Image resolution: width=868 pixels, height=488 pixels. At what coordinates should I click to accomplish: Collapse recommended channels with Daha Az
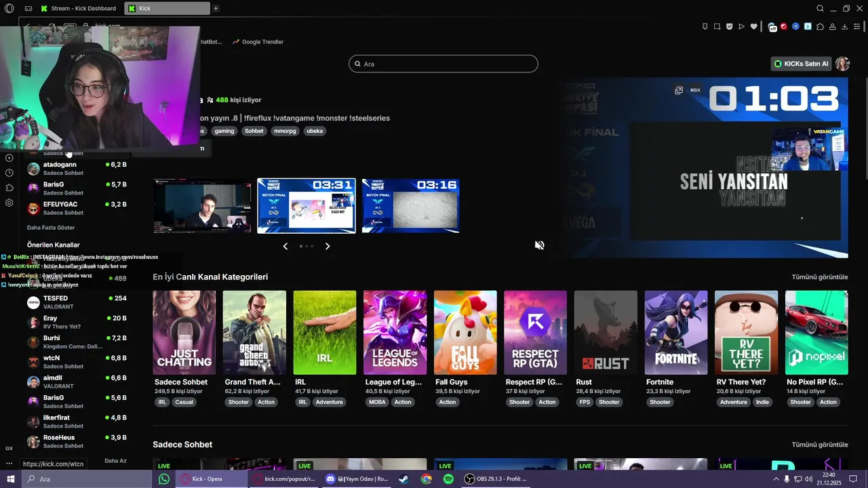(x=115, y=461)
